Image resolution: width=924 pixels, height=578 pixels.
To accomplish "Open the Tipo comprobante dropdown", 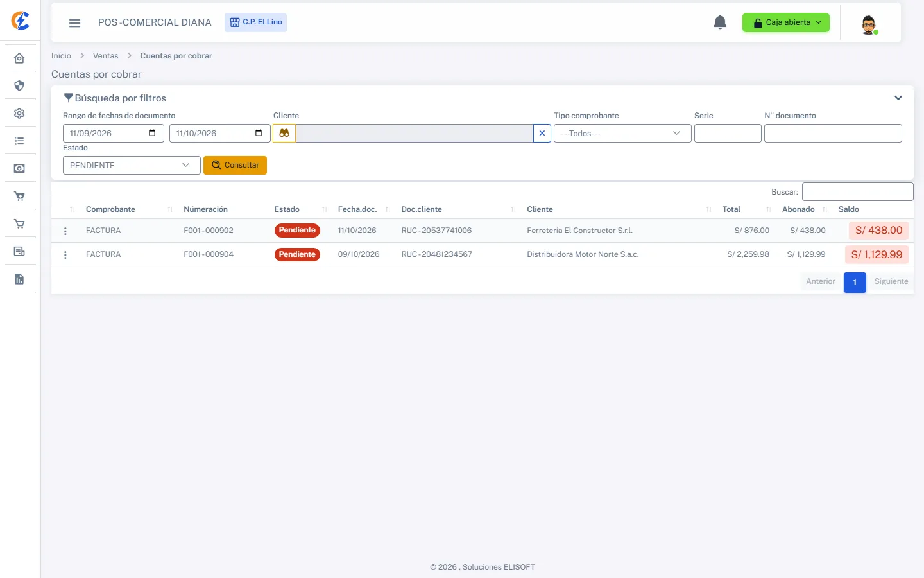I will coord(622,133).
